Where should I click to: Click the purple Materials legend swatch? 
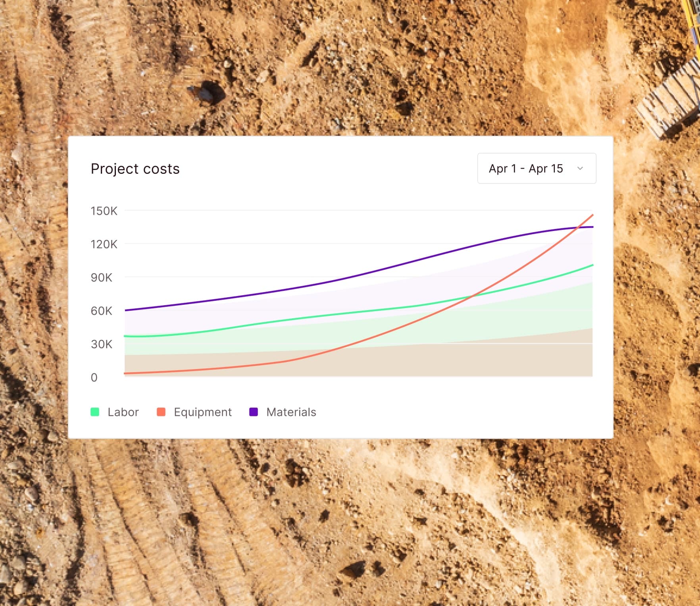click(254, 412)
